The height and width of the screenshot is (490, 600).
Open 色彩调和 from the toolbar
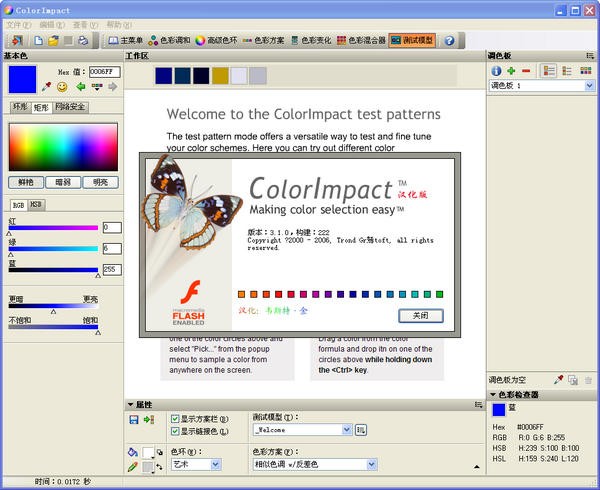click(x=169, y=40)
